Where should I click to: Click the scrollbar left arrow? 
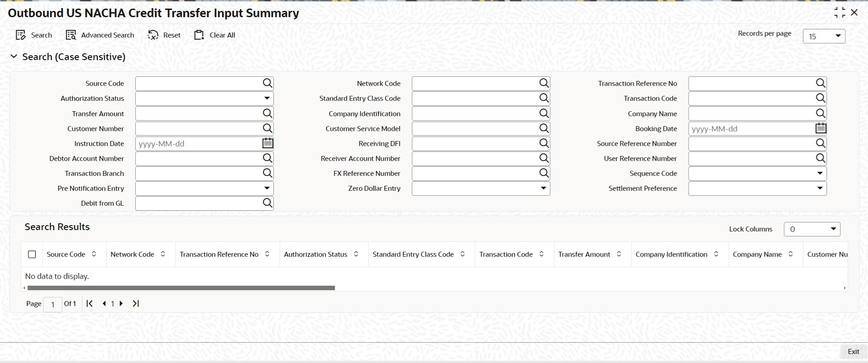tap(24, 288)
